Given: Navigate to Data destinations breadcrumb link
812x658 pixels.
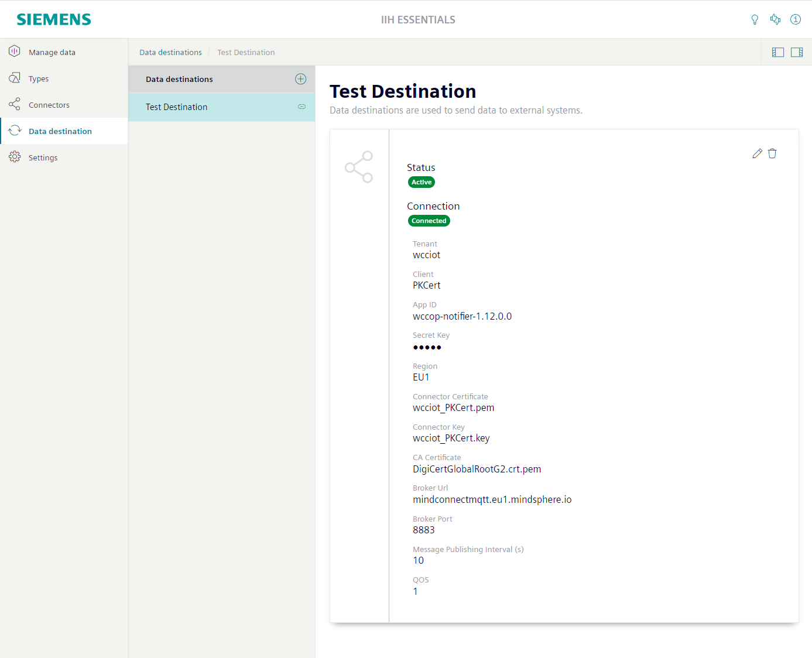Looking at the screenshot, I should point(170,52).
